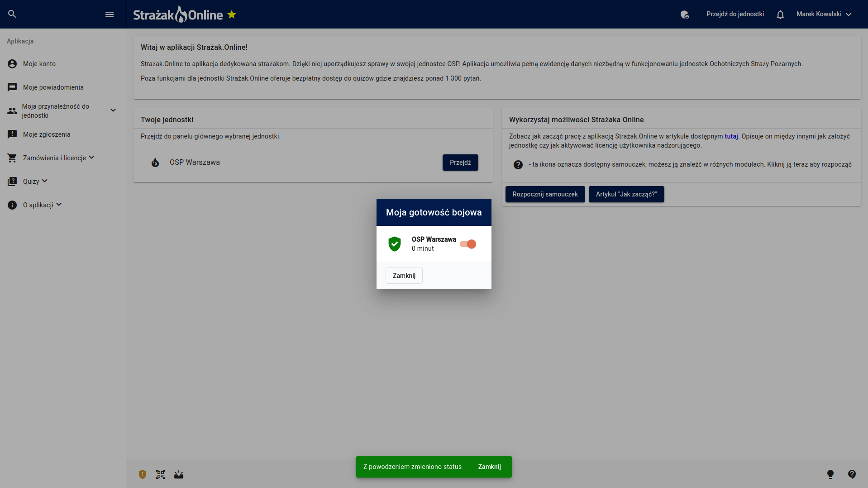Click the "Wykorzystaj możliwości Strażaka Online" heading

pos(577,120)
